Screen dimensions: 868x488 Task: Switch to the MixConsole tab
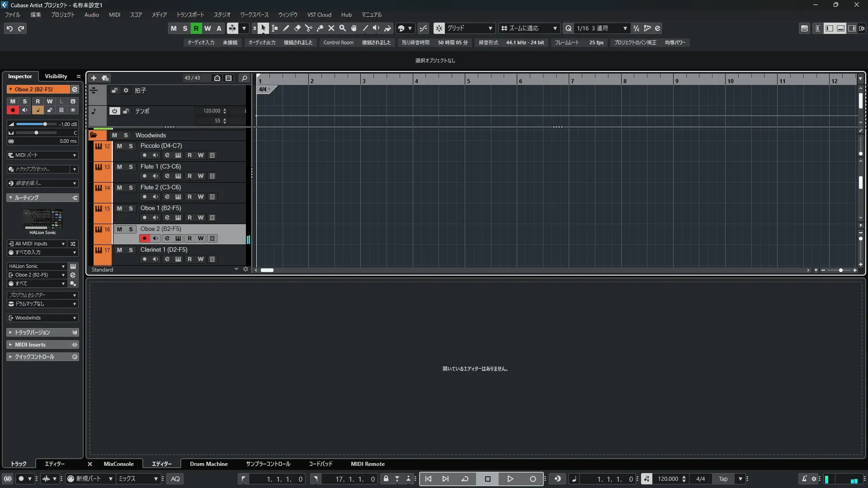118,464
